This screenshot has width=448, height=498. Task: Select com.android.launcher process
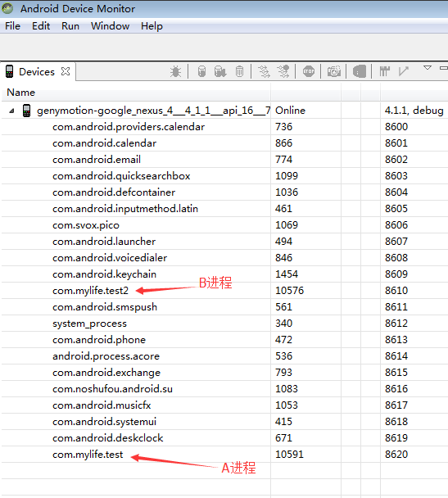(x=224, y=242)
